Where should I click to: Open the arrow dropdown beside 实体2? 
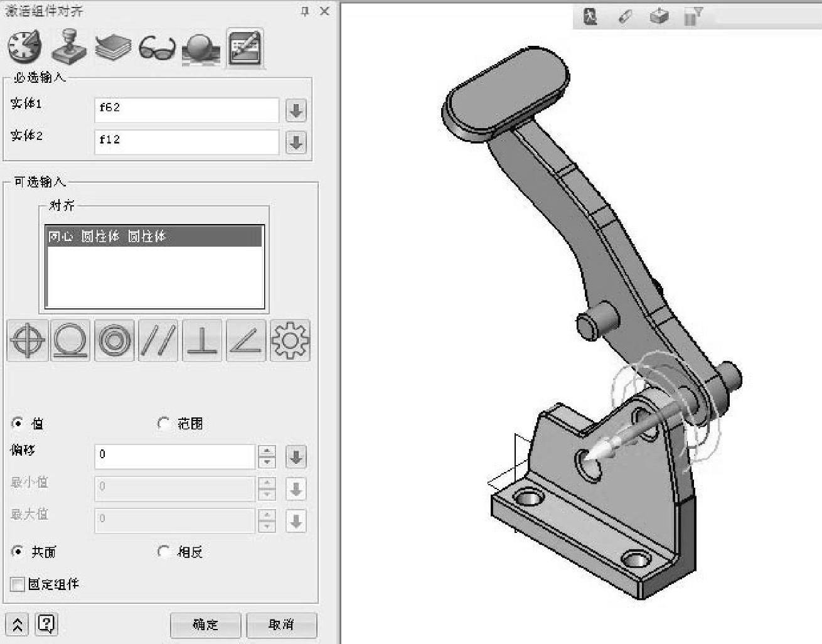pos(296,142)
